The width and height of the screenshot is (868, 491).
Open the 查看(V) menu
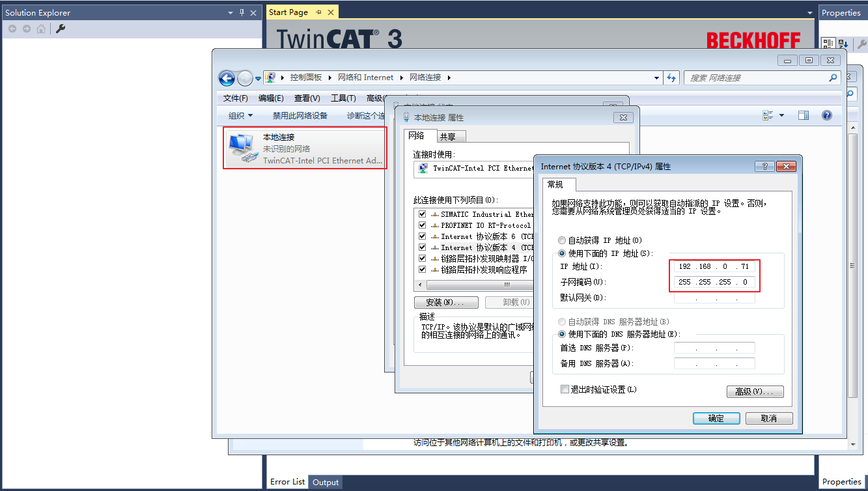[x=307, y=98]
